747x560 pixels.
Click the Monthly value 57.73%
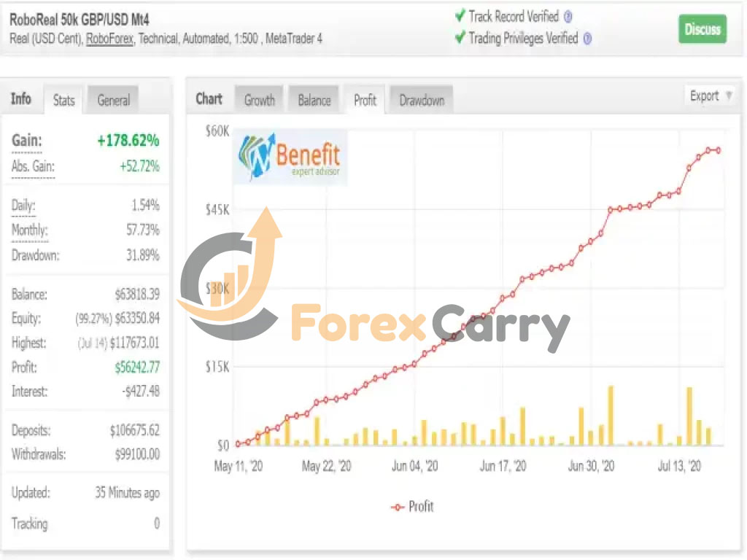(143, 230)
